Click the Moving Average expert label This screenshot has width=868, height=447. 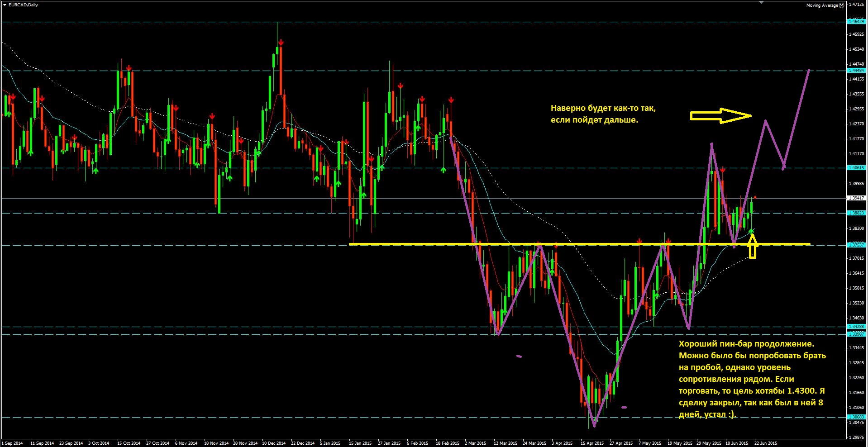click(x=822, y=5)
